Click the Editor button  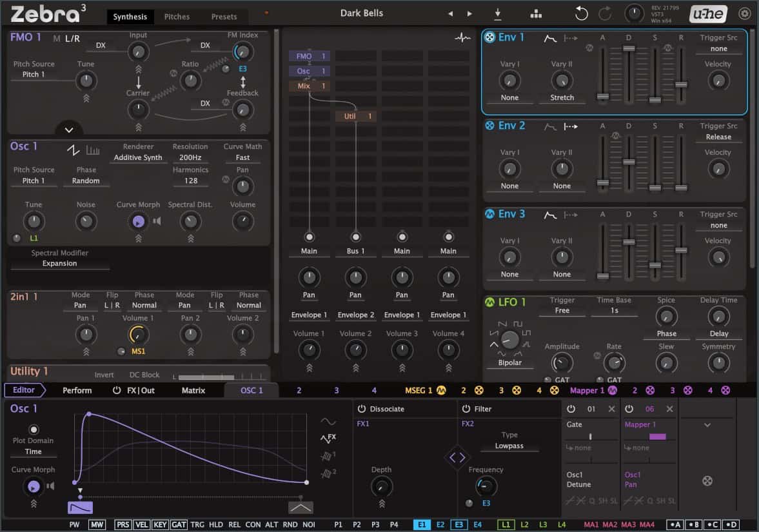(x=25, y=389)
